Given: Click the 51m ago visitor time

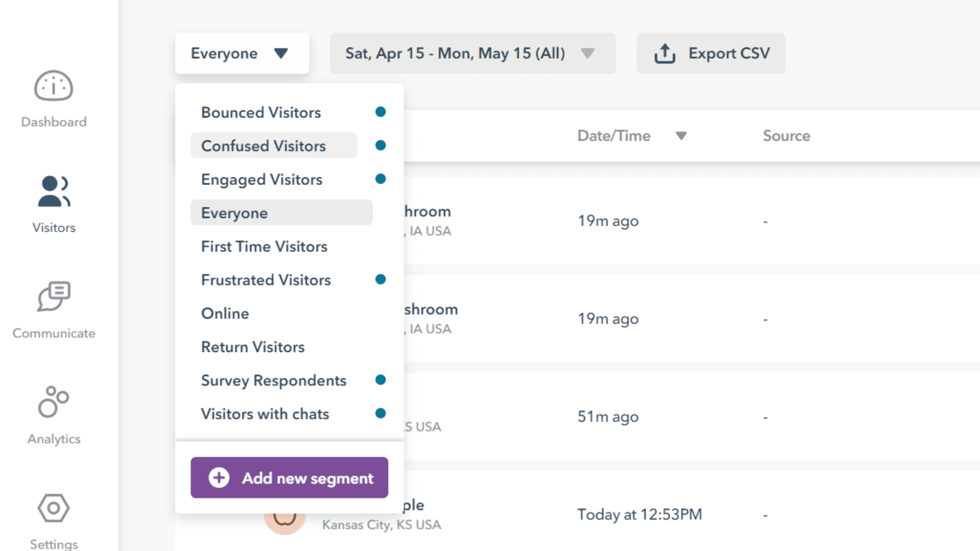Looking at the screenshot, I should point(608,417).
